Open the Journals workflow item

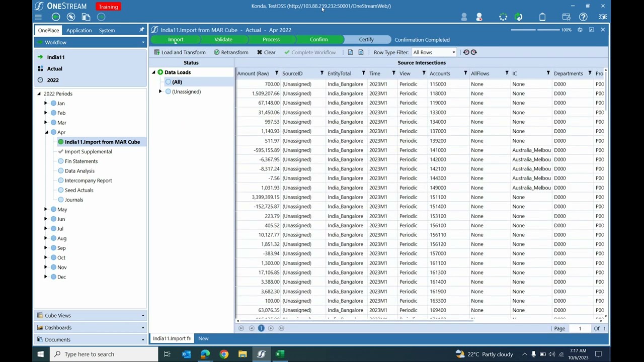(74, 200)
